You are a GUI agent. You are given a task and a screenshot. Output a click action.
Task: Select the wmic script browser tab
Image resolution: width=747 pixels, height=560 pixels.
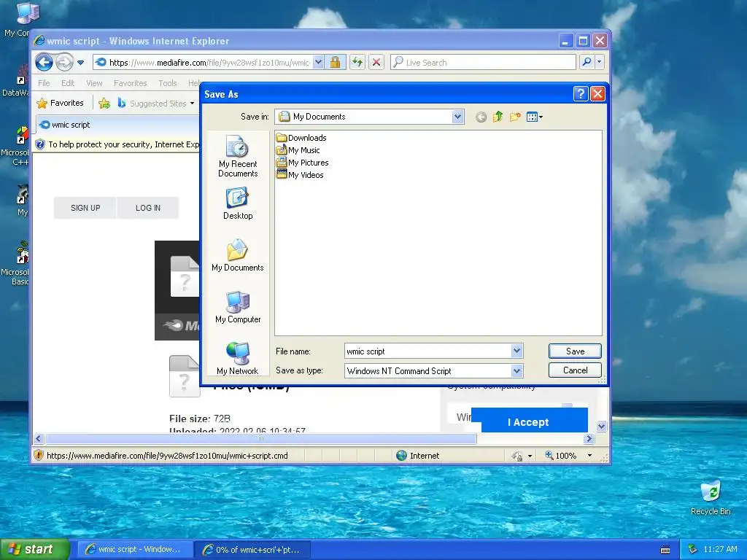(117, 125)
